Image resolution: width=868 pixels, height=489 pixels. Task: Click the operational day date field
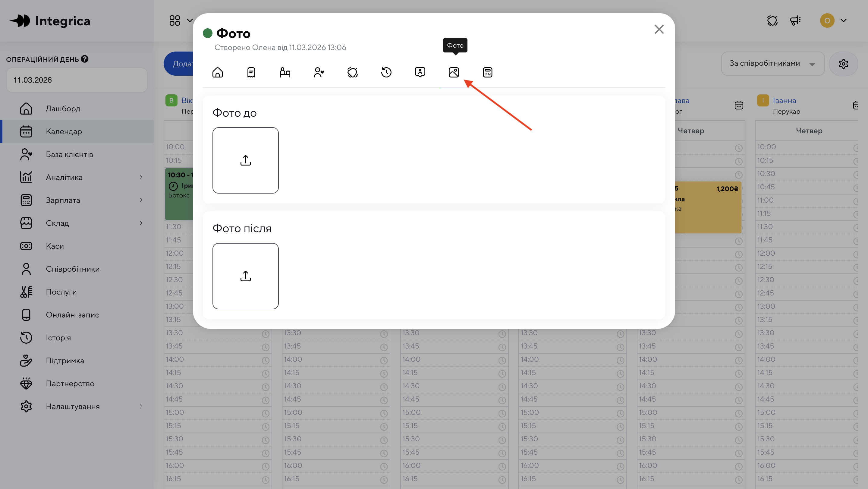point(77,80)
